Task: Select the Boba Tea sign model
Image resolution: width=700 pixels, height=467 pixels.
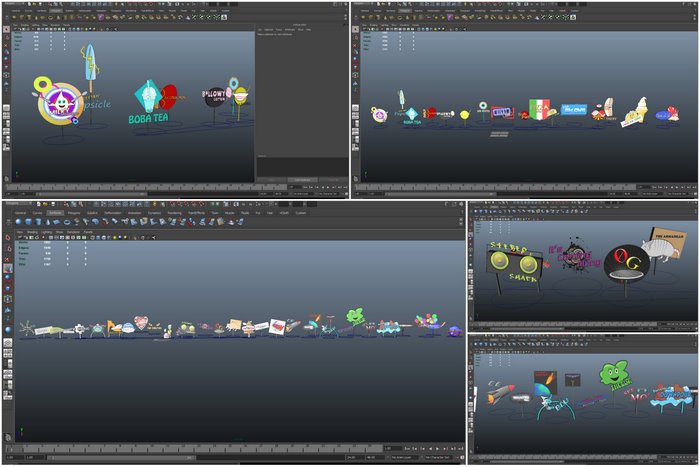Action: click(149, 104)
